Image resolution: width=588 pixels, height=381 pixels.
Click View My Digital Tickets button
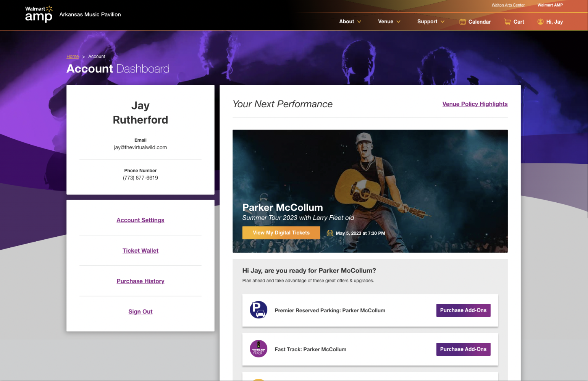point(281,233)
